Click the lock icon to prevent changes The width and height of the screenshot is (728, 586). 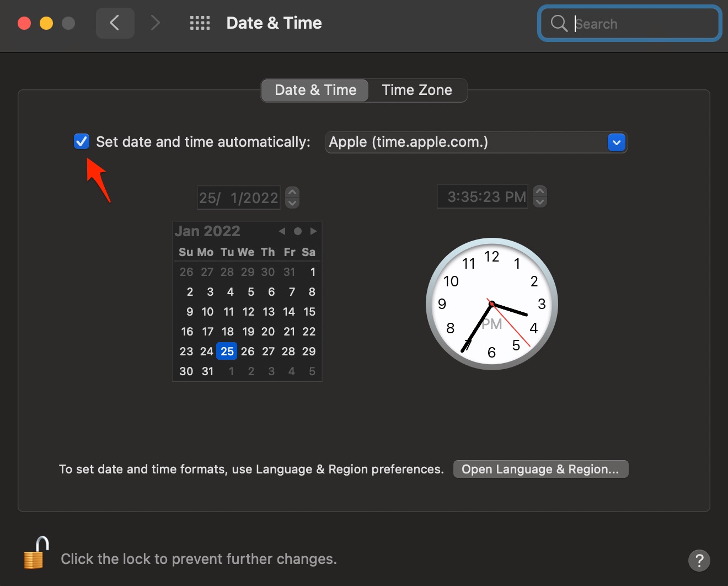pyautogui.click(x=34, y=555)
